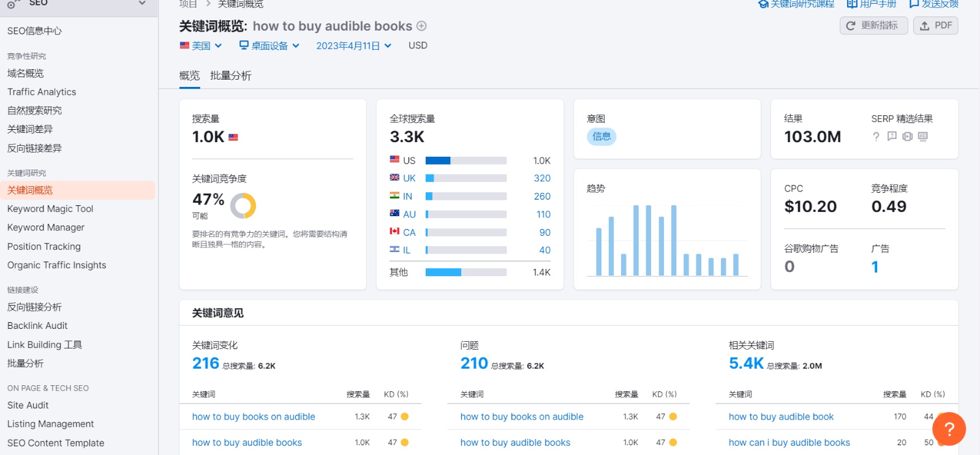Open SEO Content Template
The width and height of the screenshot is (980, 455).
[x=56, y=443]
